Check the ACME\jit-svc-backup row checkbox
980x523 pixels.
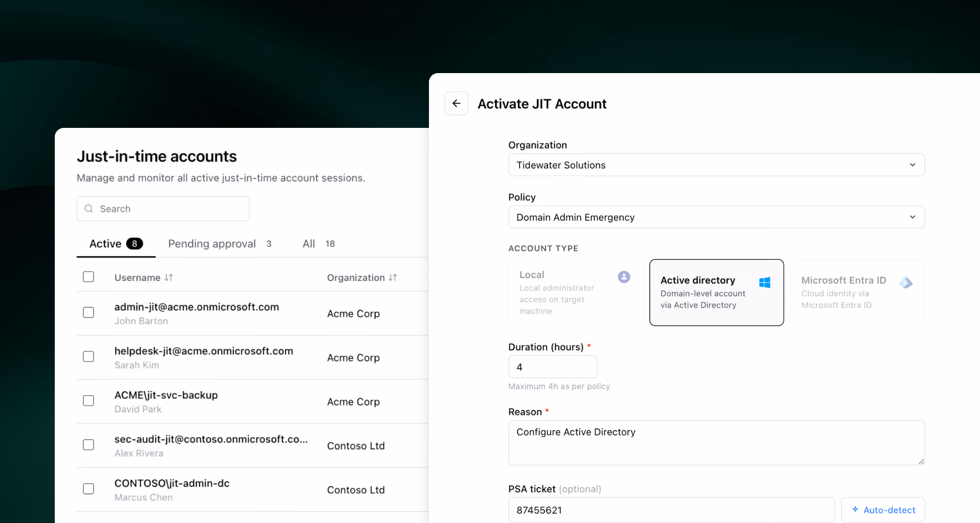(x=88, y=401)
